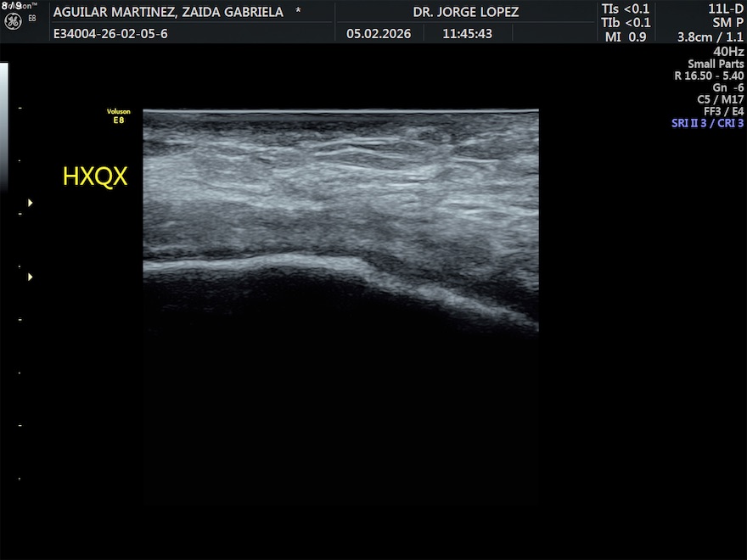Click the DR. JORGE LOPEZ field

pos(465,12)
